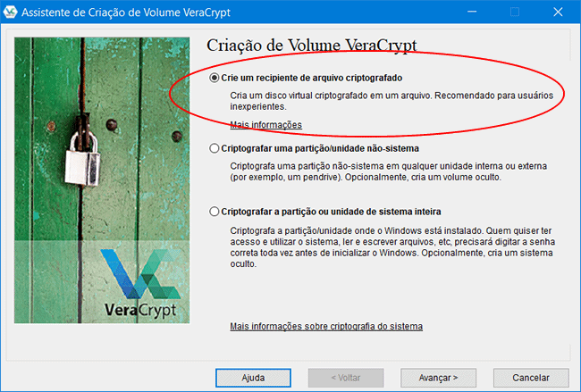Screen dimensions: 581x392
Task: Proceed with the "Avançar >" button
Action: click(x=438, y=378)
